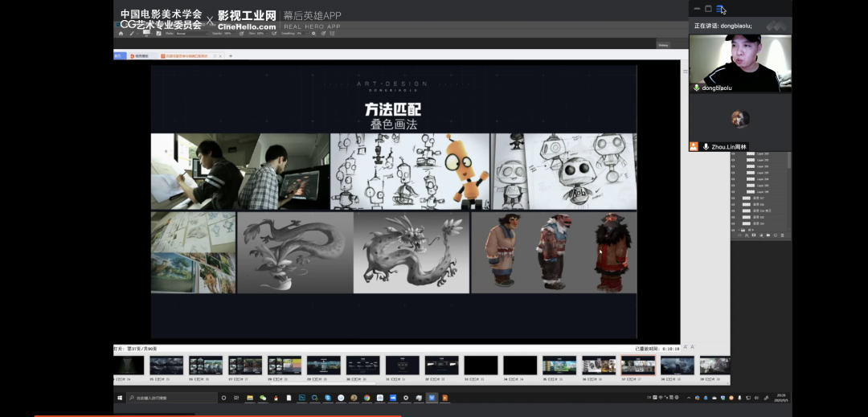Click the add layer mask icon
The height and width of the screenshot is (417, 868).
pyautogui.click(x=753, y=235)
